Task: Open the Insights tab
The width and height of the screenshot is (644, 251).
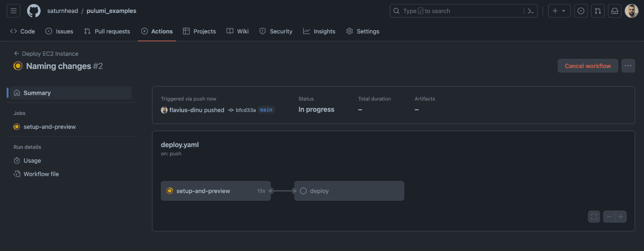Action: (x=319, y=31)
